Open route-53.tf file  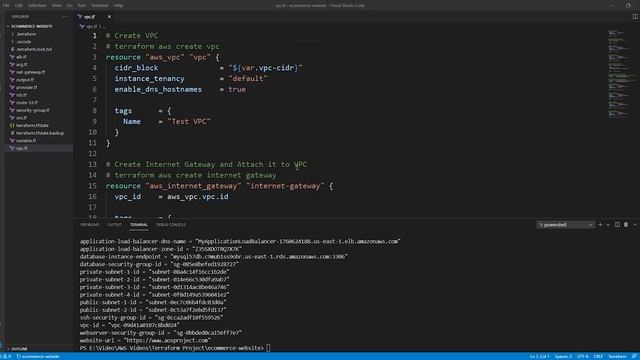tap(27, 102)
